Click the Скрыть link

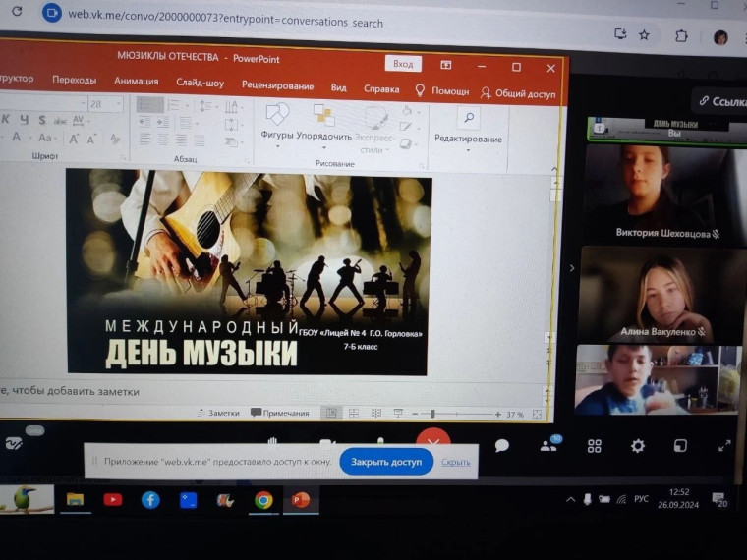[x=455, y=462]
